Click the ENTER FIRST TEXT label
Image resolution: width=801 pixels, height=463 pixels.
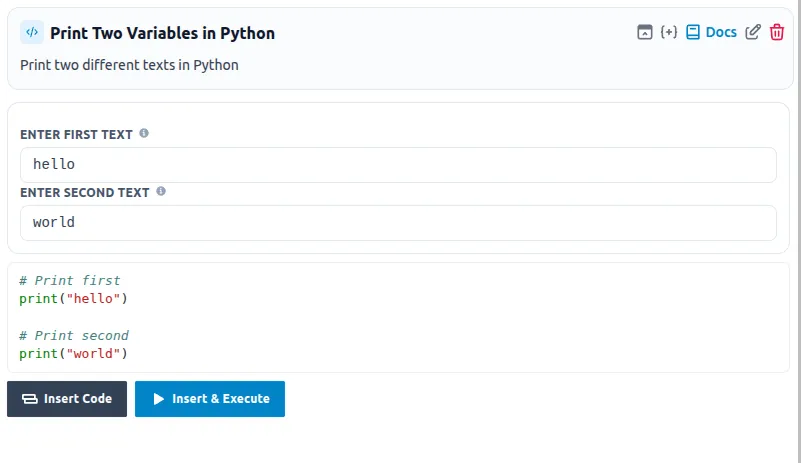pos(76,134)
